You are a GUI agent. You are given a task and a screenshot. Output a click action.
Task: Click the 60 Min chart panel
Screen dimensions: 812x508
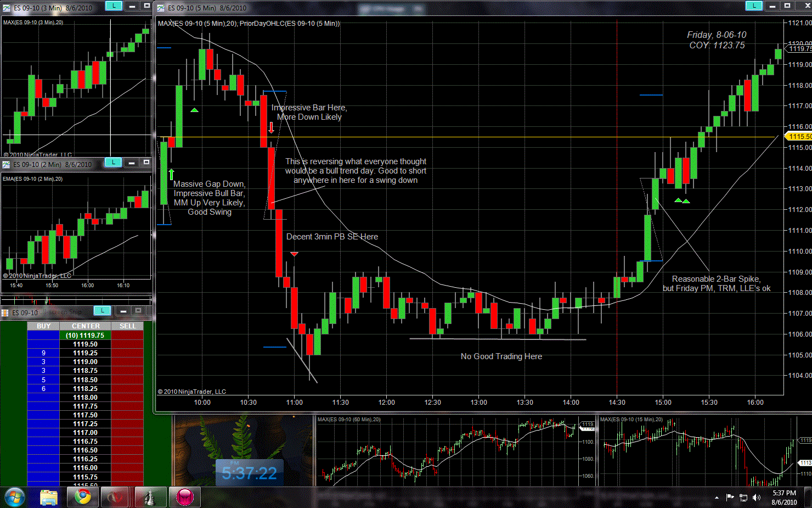(x=455, y=450)
